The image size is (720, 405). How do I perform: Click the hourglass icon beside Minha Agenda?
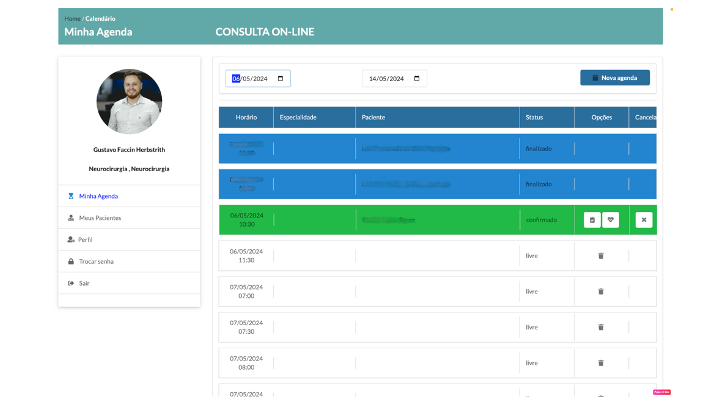point(70,196)
